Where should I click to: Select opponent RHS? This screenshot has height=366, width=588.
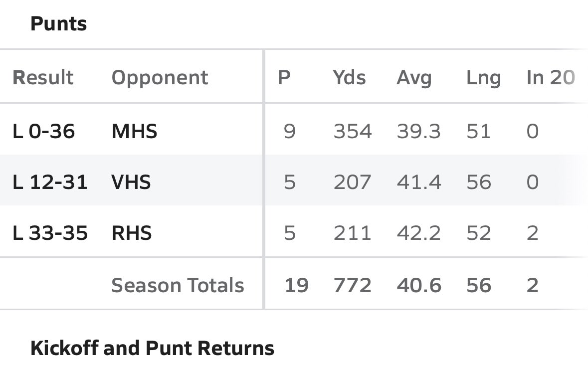132,233
